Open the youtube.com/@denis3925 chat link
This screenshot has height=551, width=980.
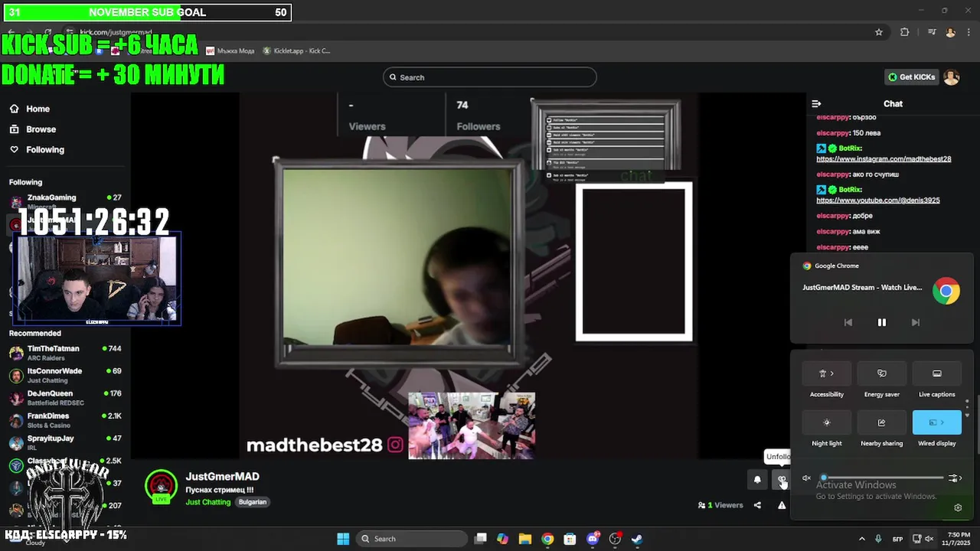pyautogui.click(x=877, y=201)
